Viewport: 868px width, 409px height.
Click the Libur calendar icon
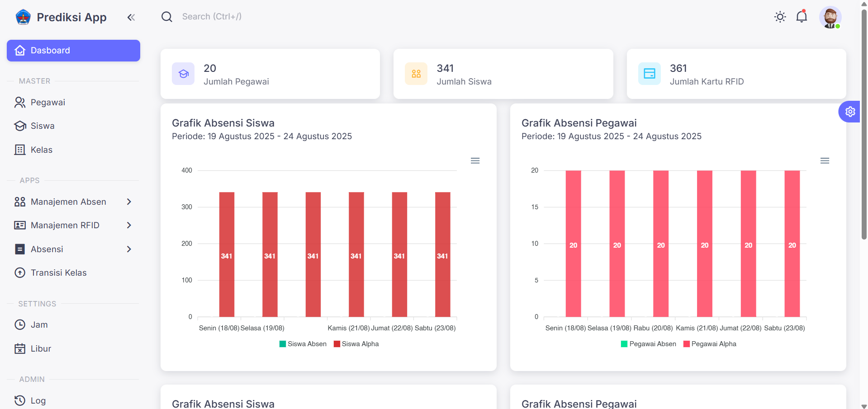pyautogui.click(x=20, y=349)
